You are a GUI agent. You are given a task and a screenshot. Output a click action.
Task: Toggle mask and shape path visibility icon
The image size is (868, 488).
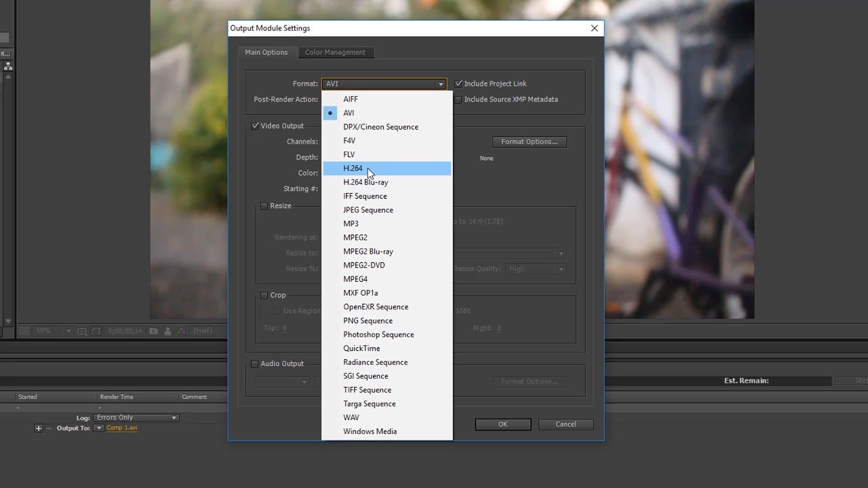point(94,331)
